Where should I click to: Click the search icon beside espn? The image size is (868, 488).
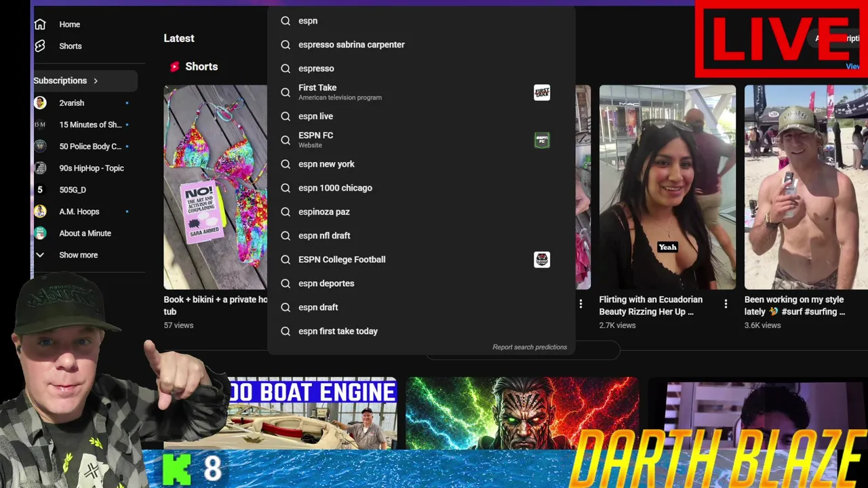[x=285, y=21]
